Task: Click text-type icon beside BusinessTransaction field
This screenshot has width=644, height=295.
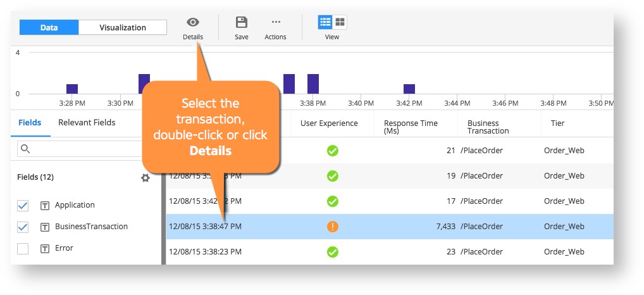Action: click(x=45, y=227)
